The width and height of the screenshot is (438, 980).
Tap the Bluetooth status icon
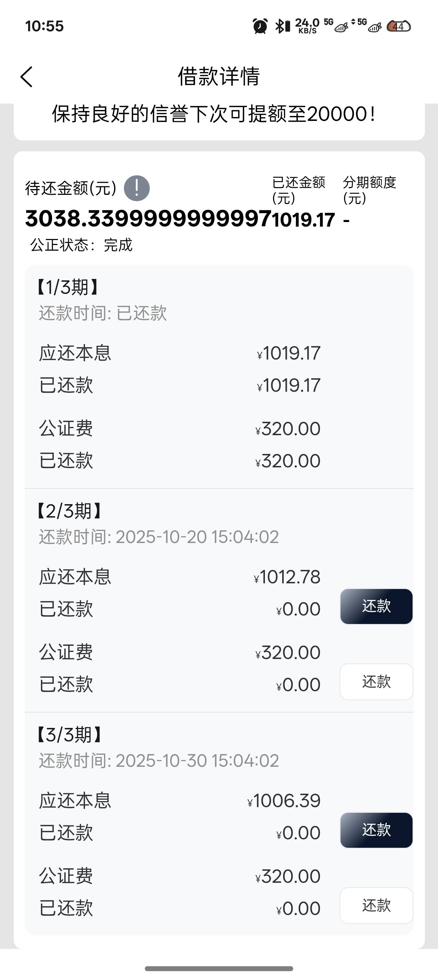(x=282, y=26)
